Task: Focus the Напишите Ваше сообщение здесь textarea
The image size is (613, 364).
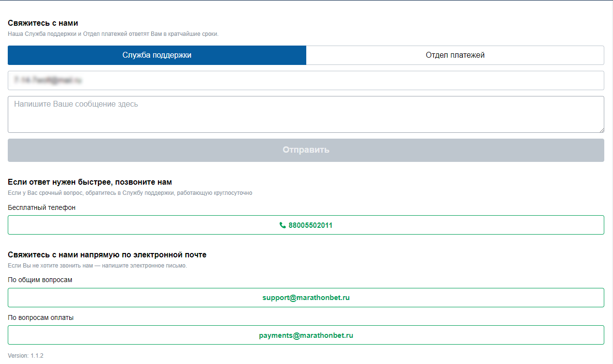Action: pos(306,114)
